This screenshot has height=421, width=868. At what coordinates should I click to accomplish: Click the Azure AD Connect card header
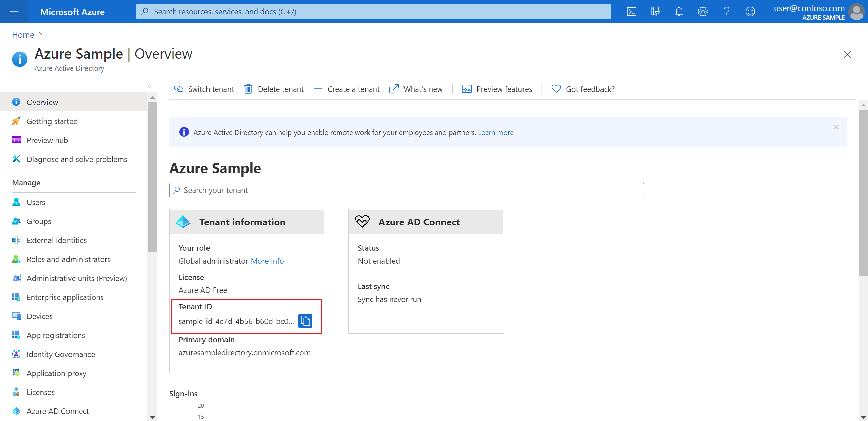coord(426,222)
